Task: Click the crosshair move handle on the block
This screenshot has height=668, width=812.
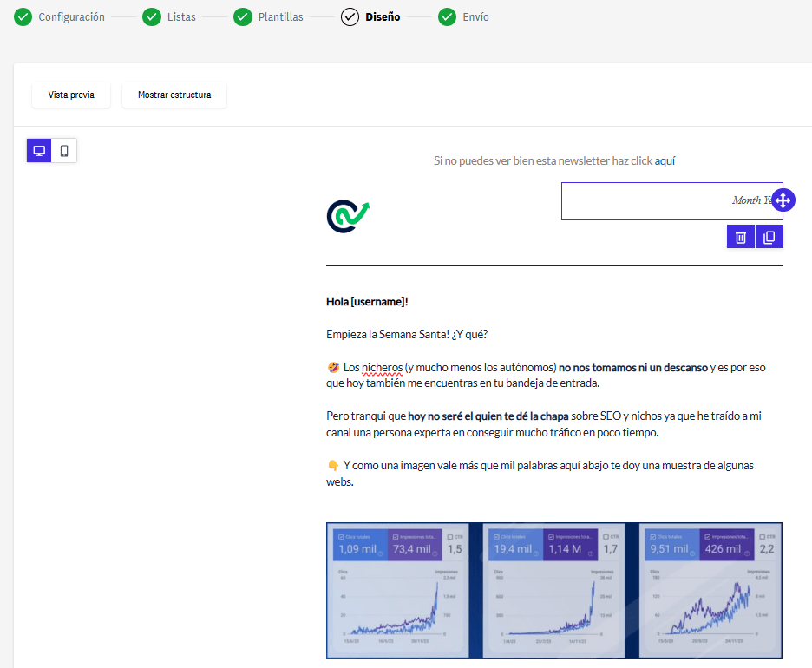Action: point(783,200)
